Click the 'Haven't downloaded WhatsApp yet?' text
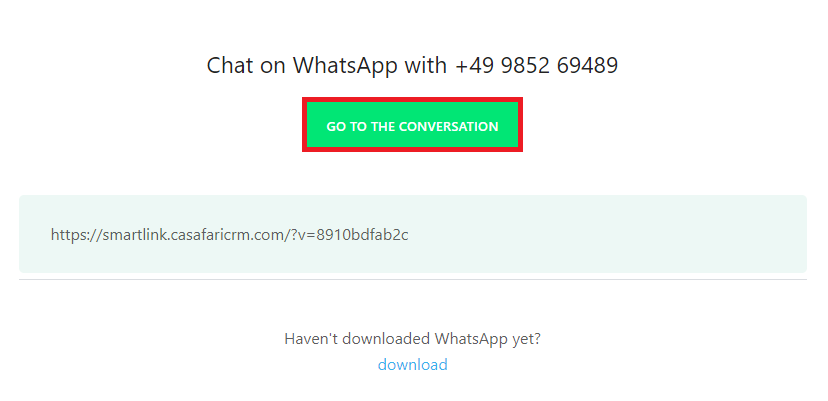The image size is (828, 401). pos(412,339)
